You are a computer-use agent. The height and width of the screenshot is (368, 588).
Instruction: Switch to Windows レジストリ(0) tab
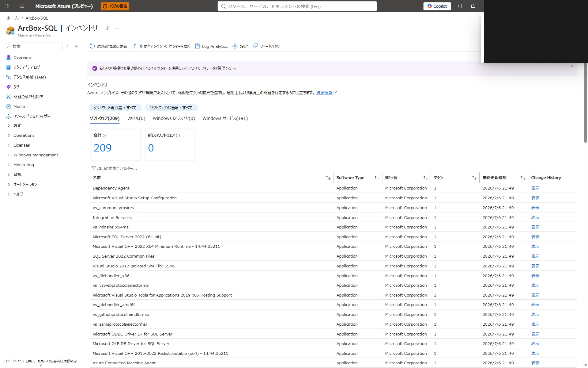click(174, 118)
